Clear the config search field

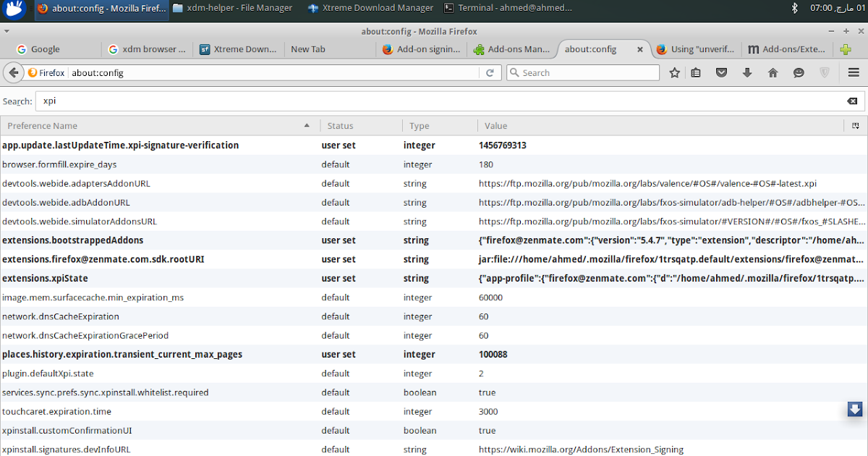coord(852,101)
